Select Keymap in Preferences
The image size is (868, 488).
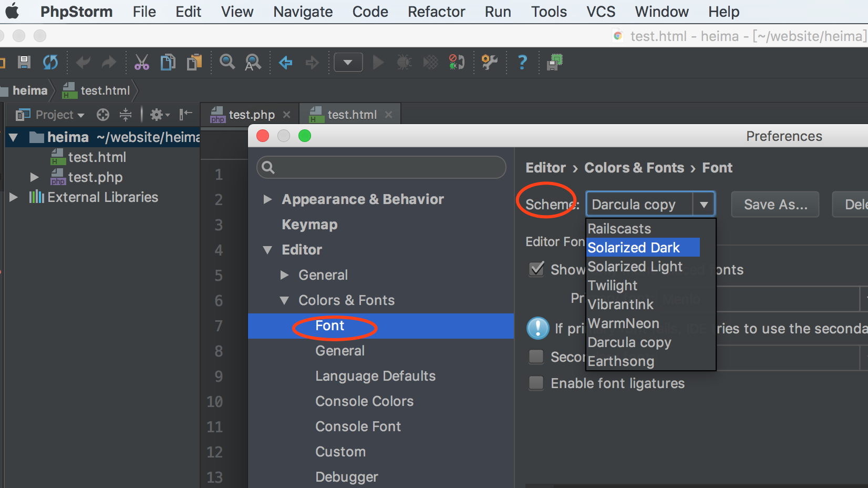309,225
